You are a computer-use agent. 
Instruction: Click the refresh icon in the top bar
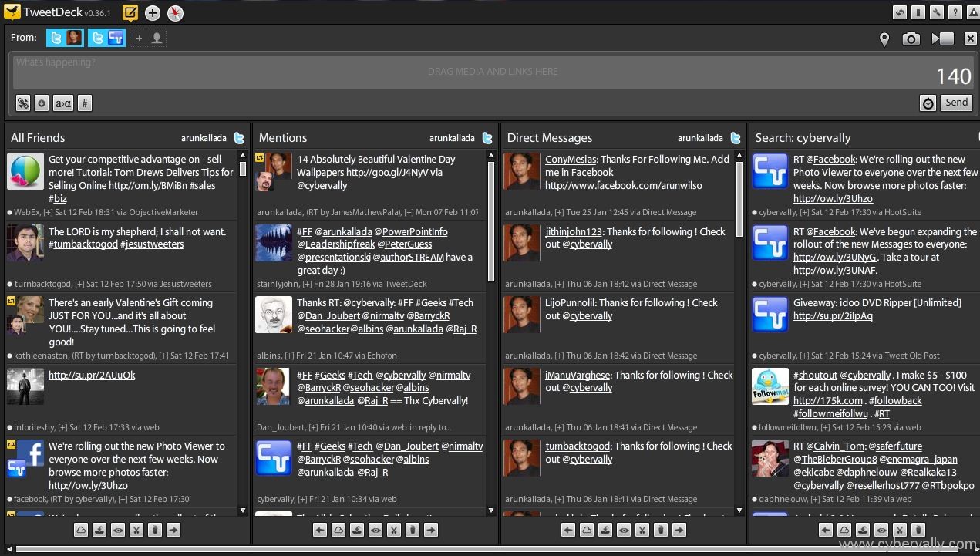(x=900, y=12)
